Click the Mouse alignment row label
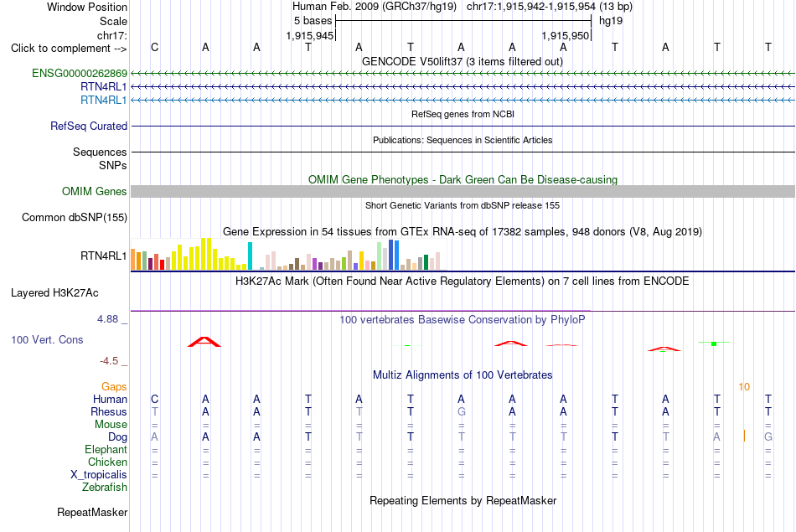Viewport: 796px width, 532px height. pos(111,425)
